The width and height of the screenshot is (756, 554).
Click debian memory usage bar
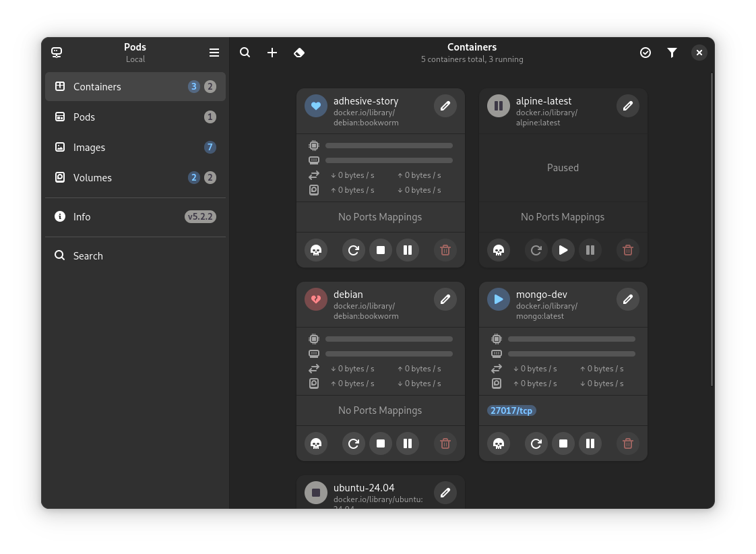click(x=389, y=354)
